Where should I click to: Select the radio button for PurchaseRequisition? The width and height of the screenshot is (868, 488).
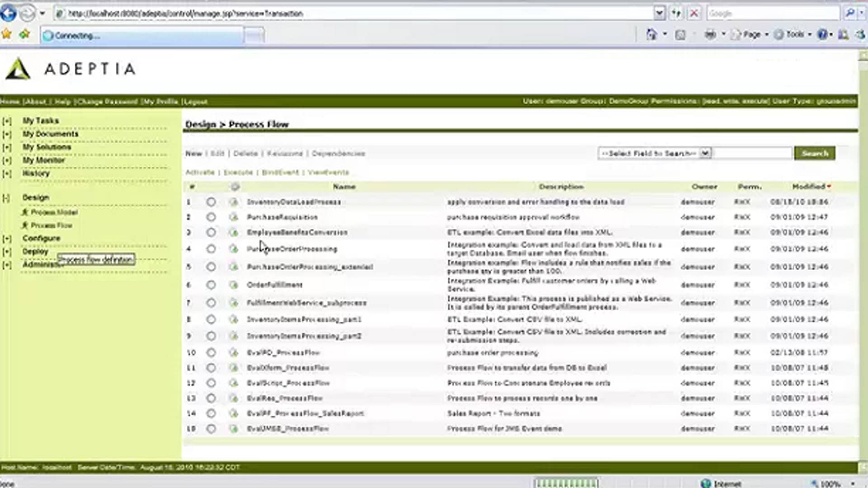point(211,217)
